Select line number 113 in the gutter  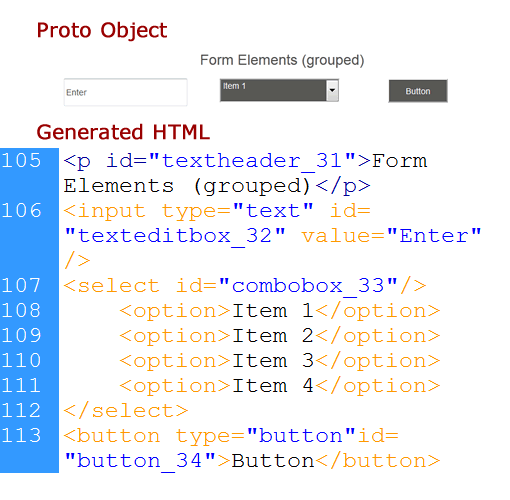pos(21,436)
